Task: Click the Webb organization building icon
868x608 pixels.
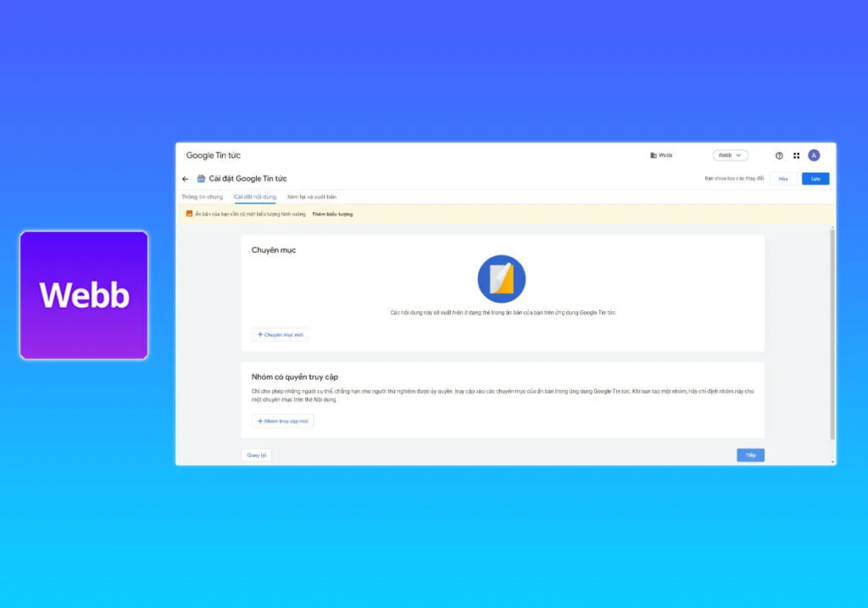Action: coord(654,155)
